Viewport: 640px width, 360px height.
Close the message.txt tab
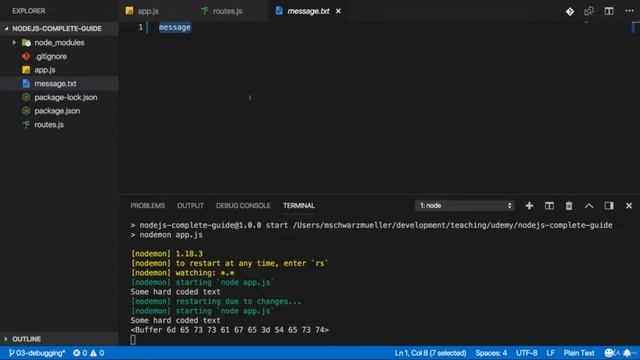pos(338,11)
